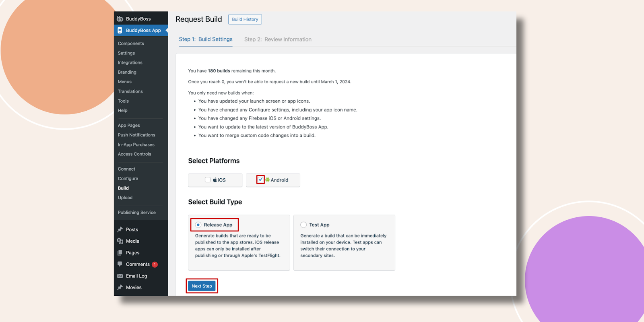Image resolution: width=644 pixels, height=322 pixels.
Task: Click the Select Platforms heading
Action: click(x=214, y=161)
